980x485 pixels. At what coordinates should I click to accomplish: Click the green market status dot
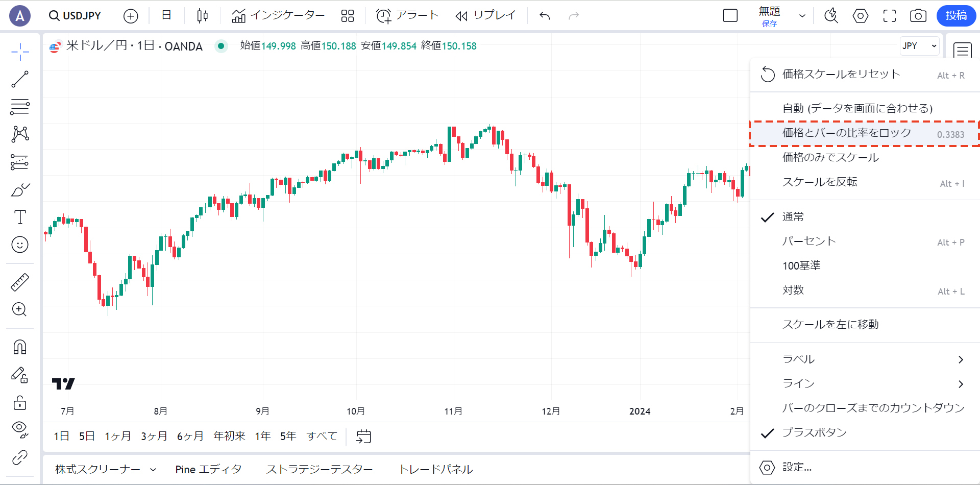point(221,46)
